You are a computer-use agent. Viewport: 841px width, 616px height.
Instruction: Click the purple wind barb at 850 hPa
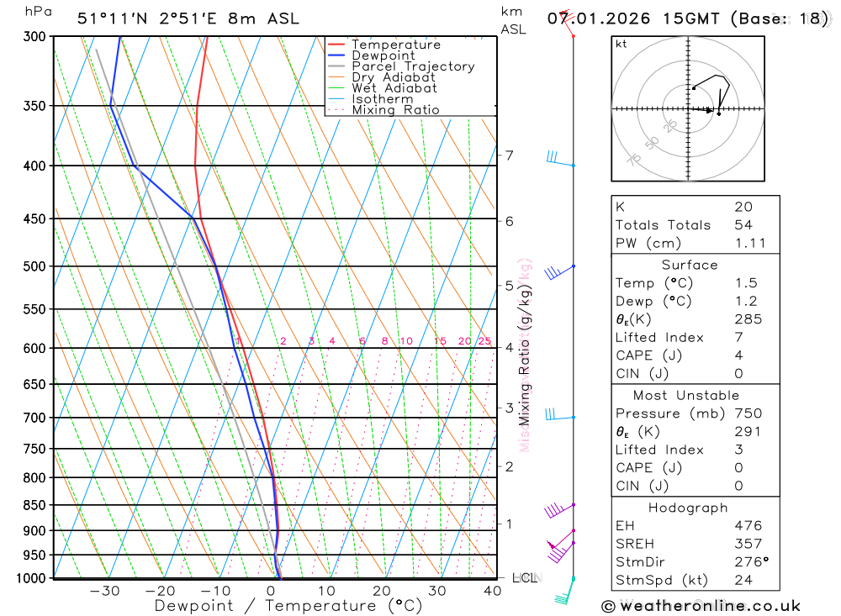coord(559,510)
